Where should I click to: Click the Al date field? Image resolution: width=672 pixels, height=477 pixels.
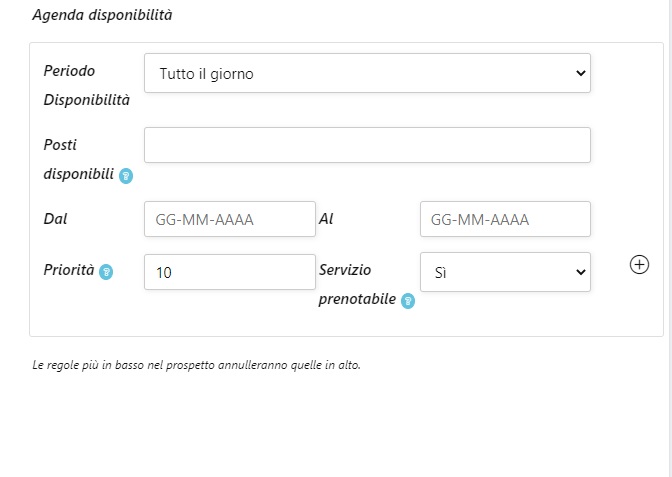[505, 219]
